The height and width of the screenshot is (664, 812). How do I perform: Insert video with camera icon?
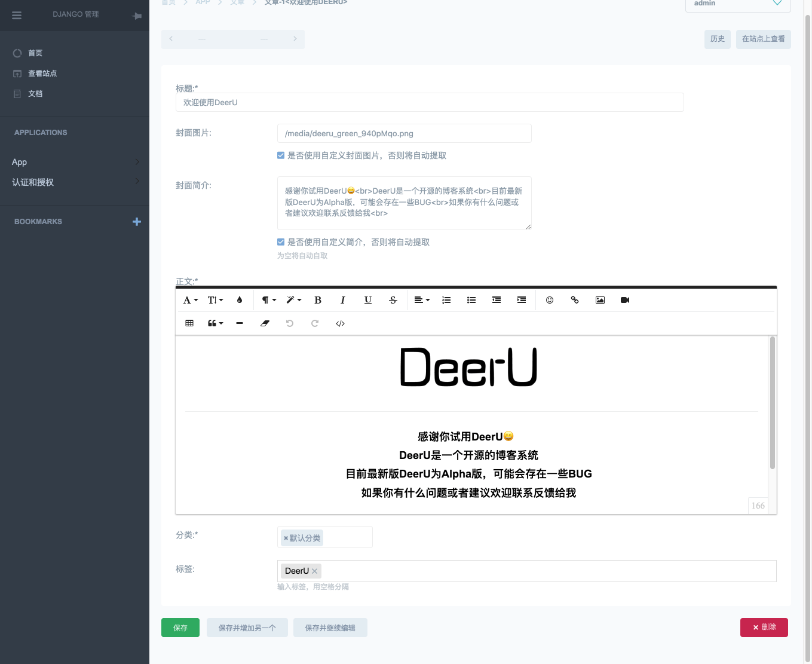(625, 300)
